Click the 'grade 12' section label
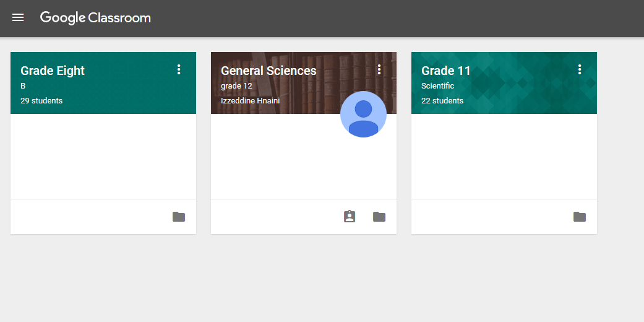The image size is (644, 322). [236, 86]
